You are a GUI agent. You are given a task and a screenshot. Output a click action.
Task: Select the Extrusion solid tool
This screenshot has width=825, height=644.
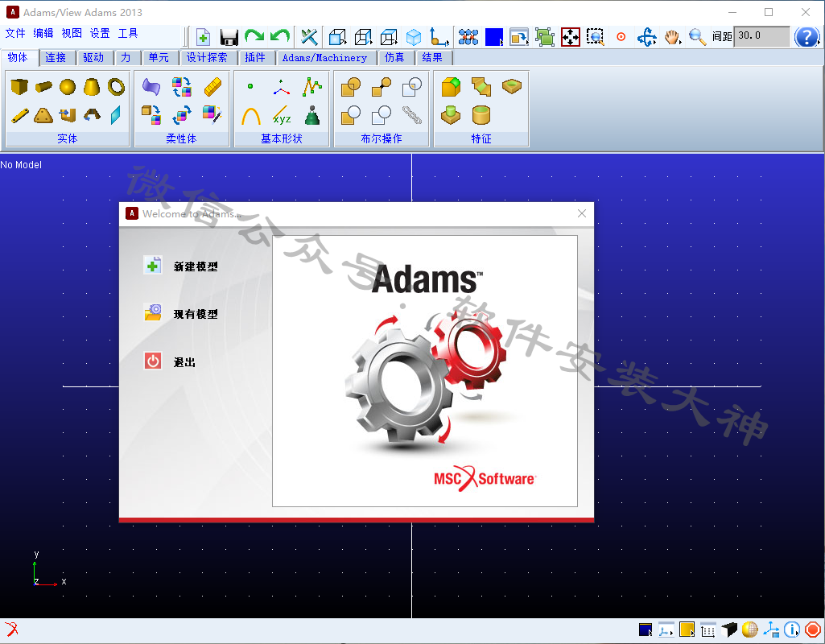pos(68,115)
